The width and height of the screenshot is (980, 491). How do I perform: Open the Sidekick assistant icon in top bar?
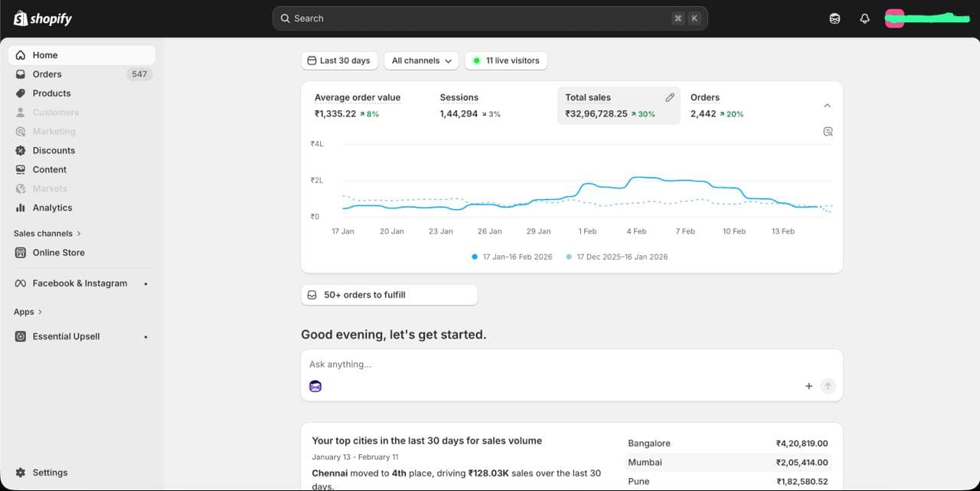pyautogui.click(x=835, y=18)
